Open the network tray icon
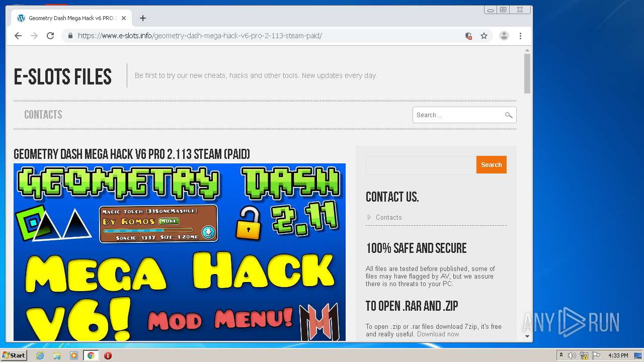The image size is (644, 362). tap(584, 355)
